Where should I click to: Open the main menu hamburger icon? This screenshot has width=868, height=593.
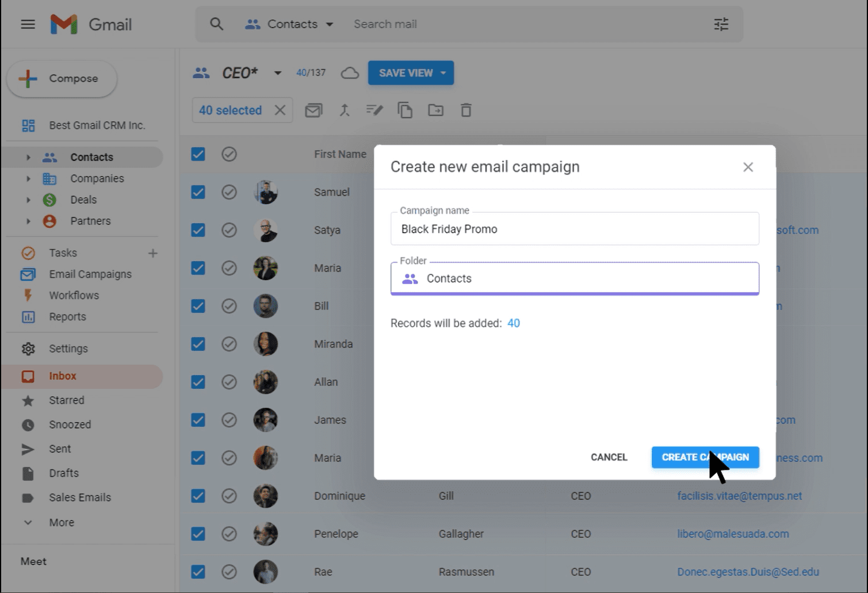point(28,24)
